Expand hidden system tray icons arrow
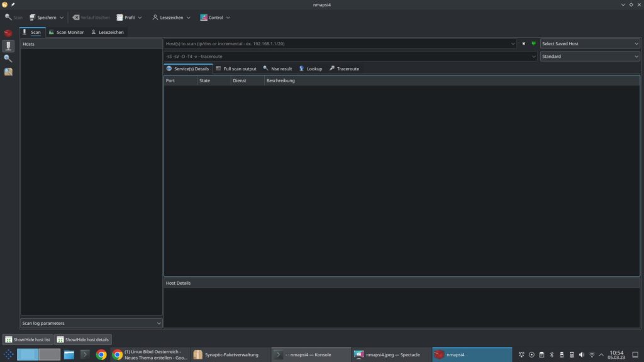The image size is (644, 362). pyautogui.click(x=602, y=354)
